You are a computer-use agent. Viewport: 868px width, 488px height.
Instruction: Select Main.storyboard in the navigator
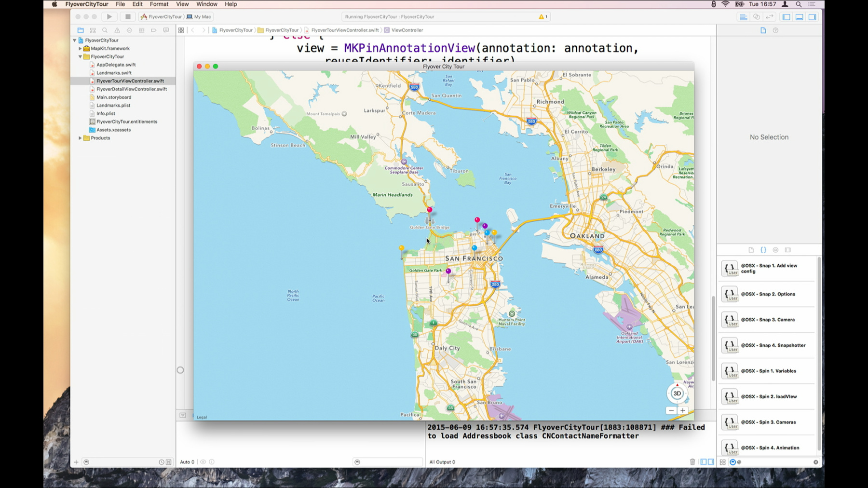(114, 97)
